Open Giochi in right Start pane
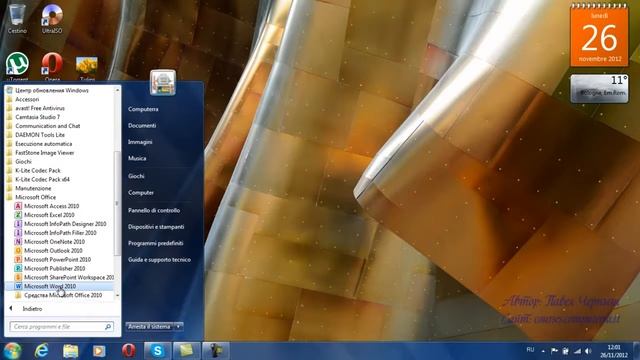The width and height of the screenshot is (640, 360). 136,176
